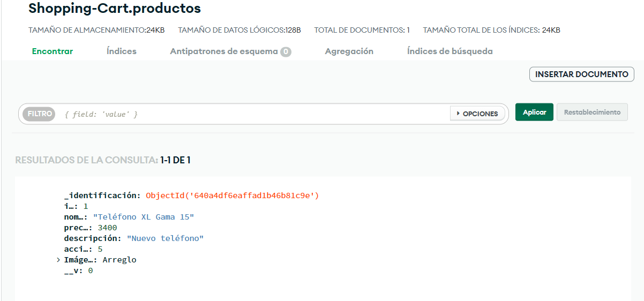Select the acci… value 5
Image resolution: width=644 pixels, height=301 pixels.
click(x=100, y=249)
